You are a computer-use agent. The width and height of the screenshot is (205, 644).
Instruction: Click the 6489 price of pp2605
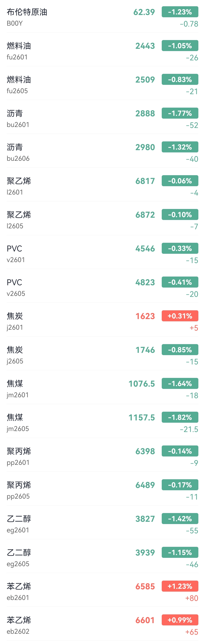click(145, 485)
